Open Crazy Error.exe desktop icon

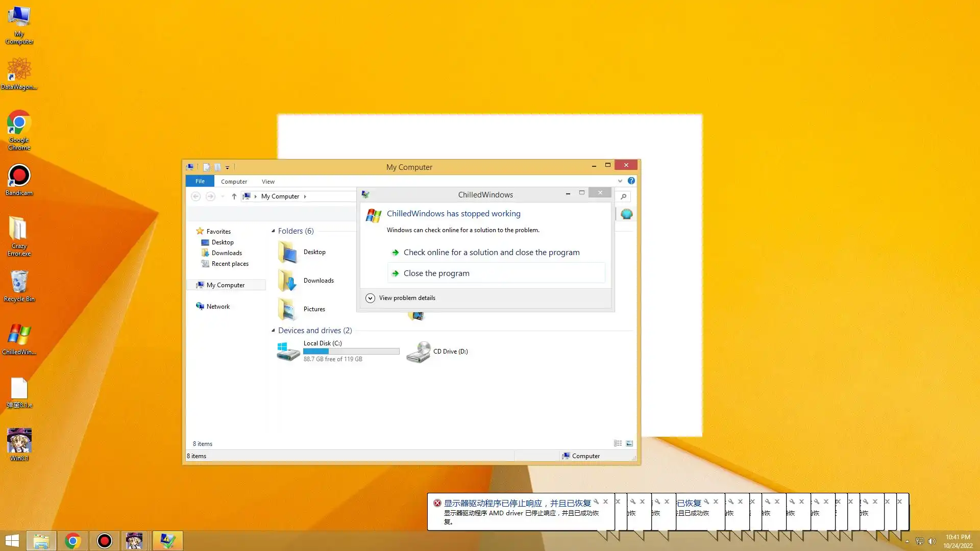click(19, 230)
